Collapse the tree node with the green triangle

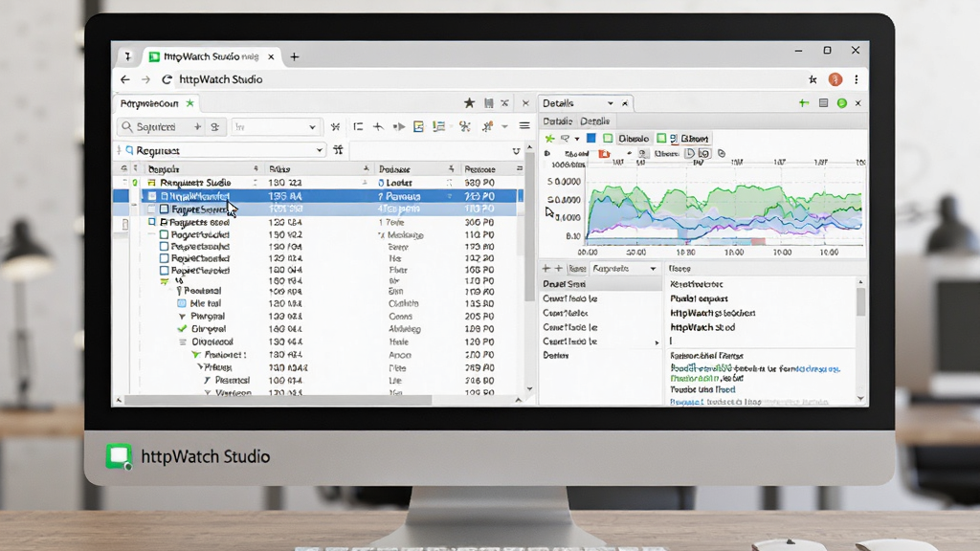196,355
